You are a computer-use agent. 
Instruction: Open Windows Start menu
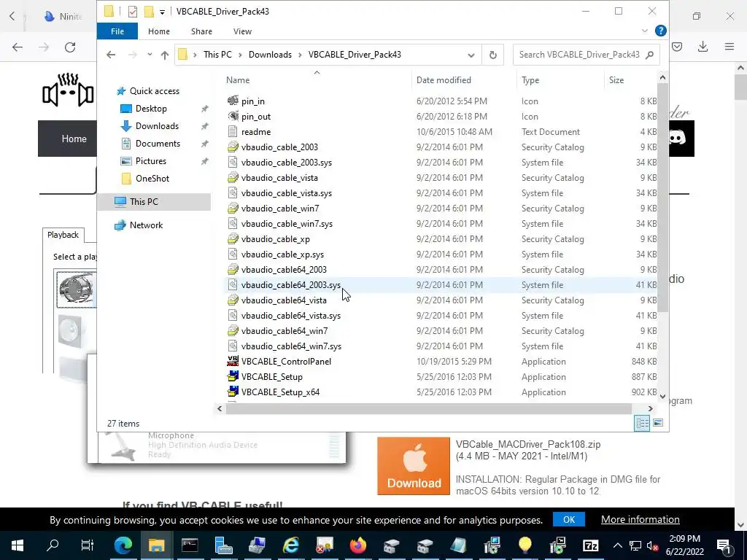(18, 545)
